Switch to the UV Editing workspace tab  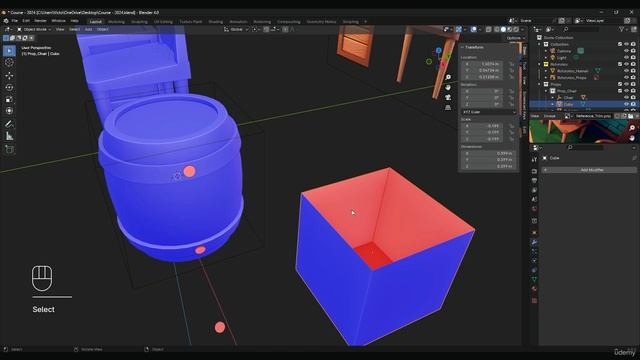163,22
